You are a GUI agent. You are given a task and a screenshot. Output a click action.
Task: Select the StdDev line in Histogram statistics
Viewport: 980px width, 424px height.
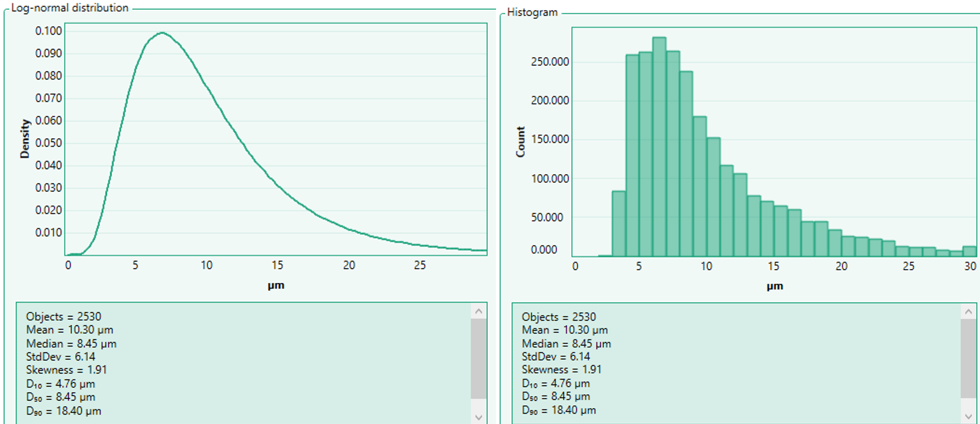[x=555, y=357]
